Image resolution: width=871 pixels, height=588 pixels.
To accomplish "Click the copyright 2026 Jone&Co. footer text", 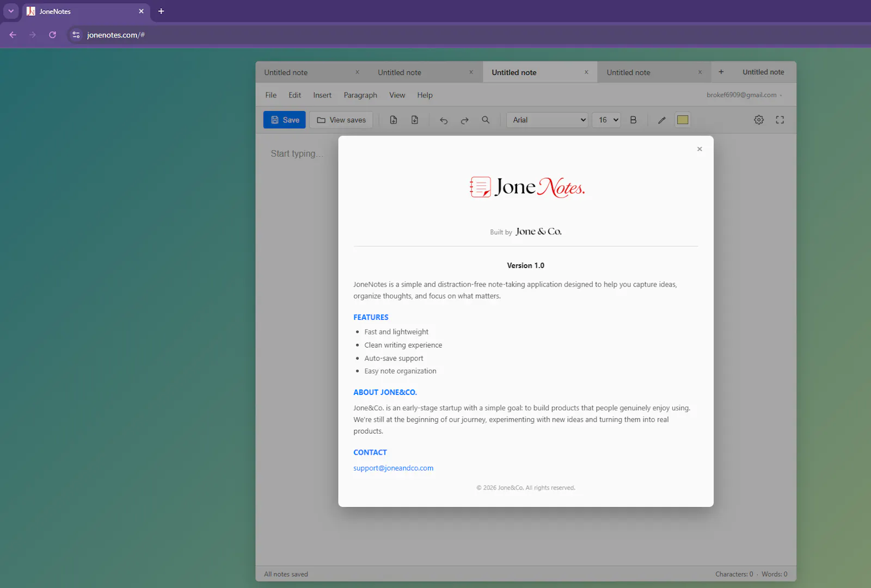I will pyautogui.click(x=526, y=488).
